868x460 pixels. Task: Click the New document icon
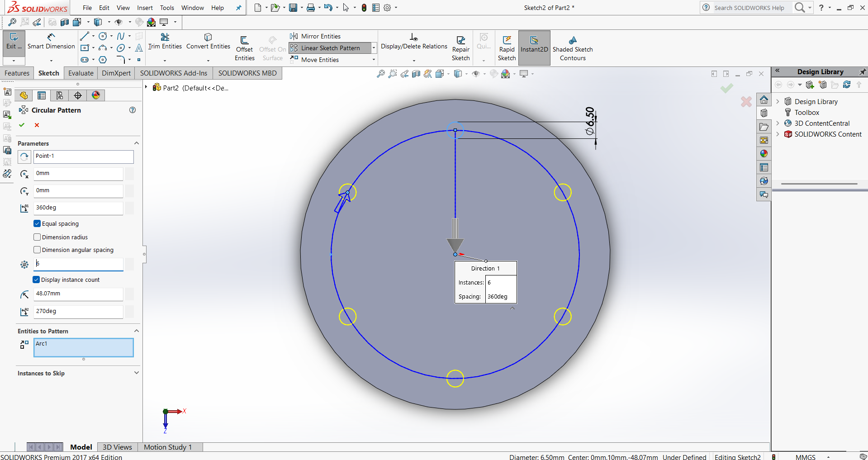coord(258,8)
